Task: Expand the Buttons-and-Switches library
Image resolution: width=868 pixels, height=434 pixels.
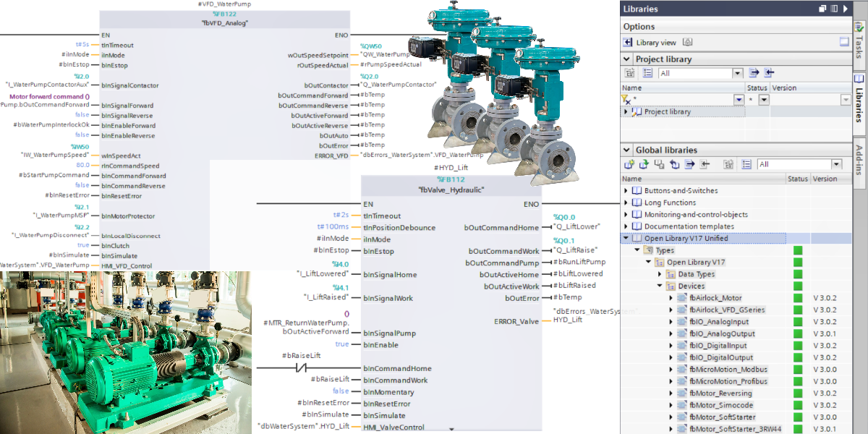Action: click(626, 191)
